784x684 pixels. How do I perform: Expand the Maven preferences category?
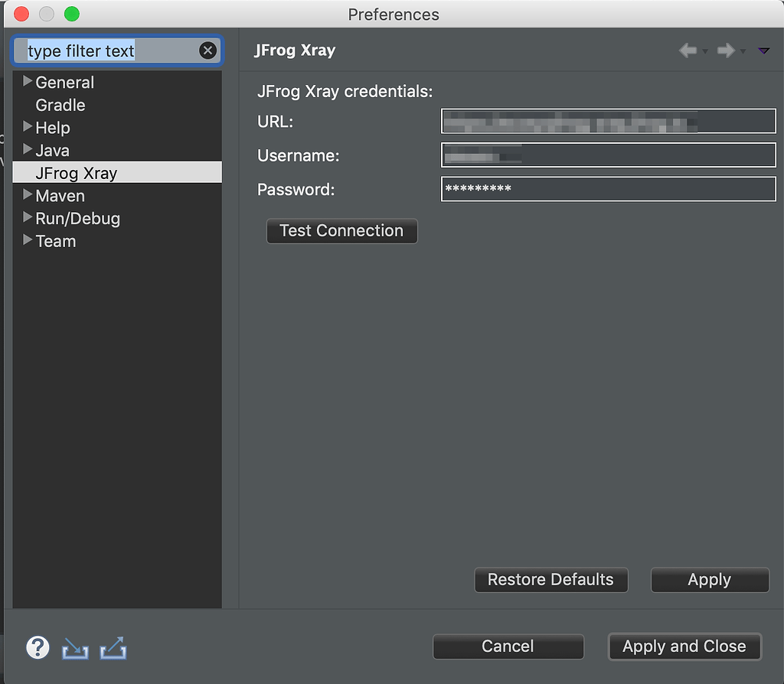[x=28, y=195]
